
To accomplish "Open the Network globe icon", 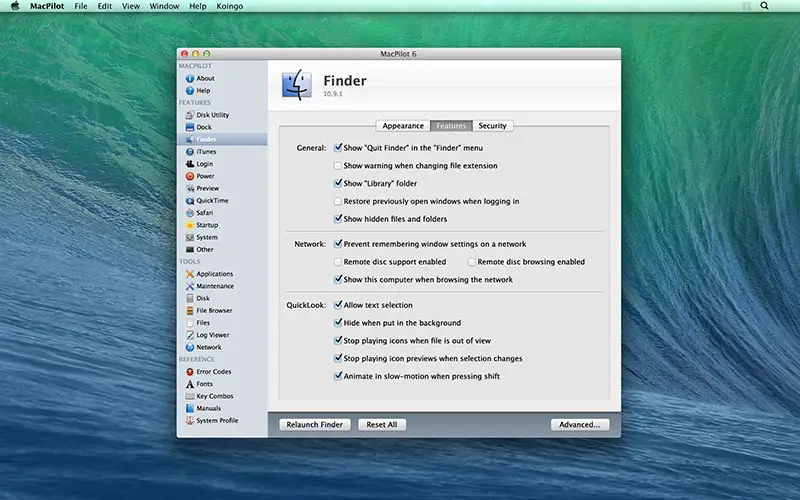I will [190, 347].
